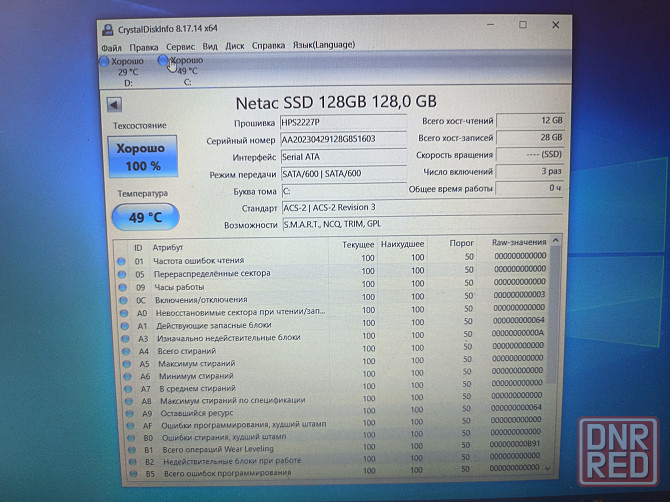The width and height of the screenshot is (670, 502).
Task: Click the Всего хост-записей value 28 GB
Action: pyautogui.click(x=530, y=138)
